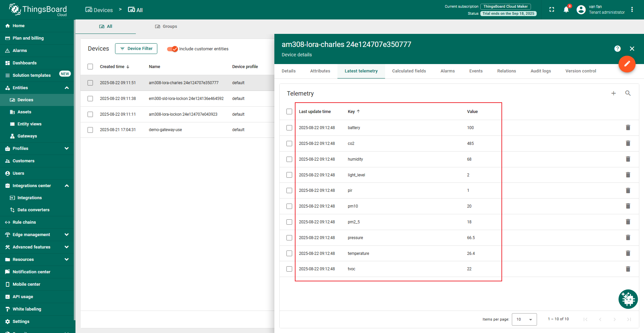Click the ThingsBoard Cloud Maker subscription badge

click(x=505, y=6)
